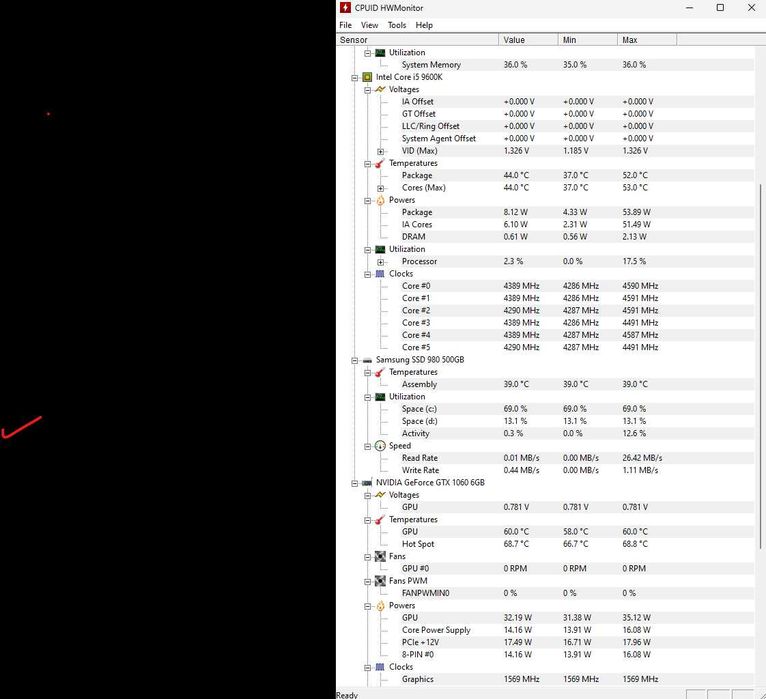Collapse the Fans PWM section
Image resolution: width=766 pixels, height=699 pixels.
point(368,581)
